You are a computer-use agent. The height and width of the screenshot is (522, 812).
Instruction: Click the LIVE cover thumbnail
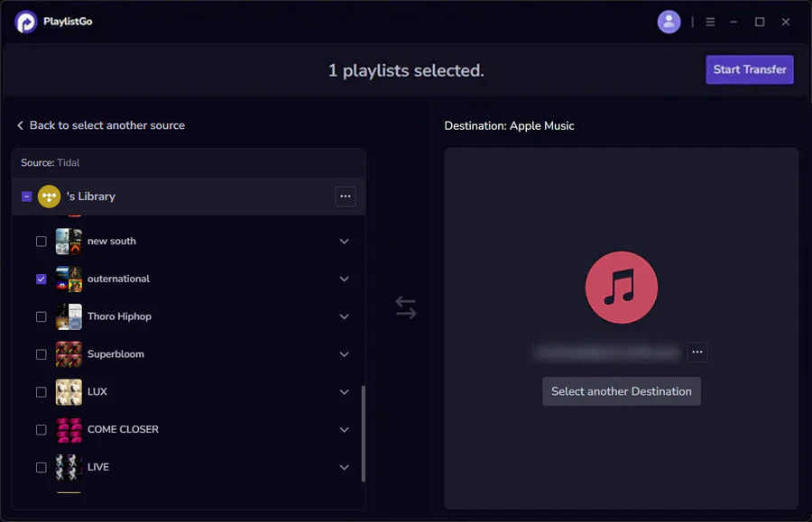(x=69, y=468)
